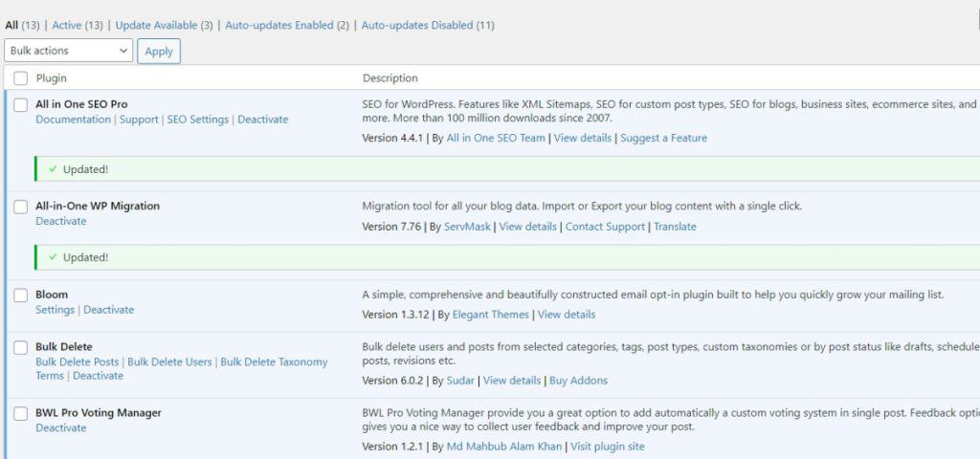
Task: Deactivate All in One SEO Pro
Action: click(x=263, y=120)
